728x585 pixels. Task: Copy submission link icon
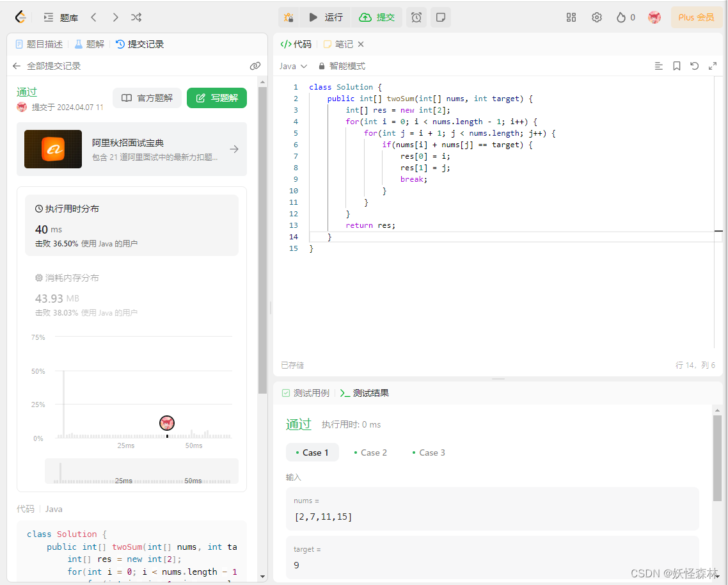255,66
